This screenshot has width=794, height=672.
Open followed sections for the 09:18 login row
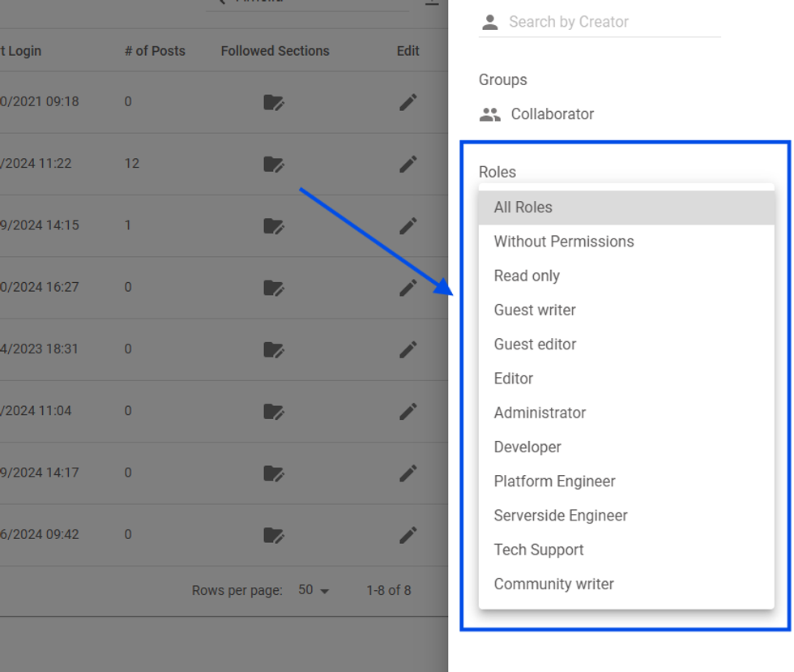274,102
